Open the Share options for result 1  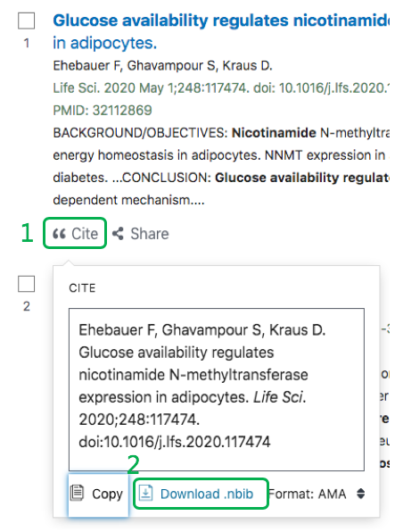pos(140,234)
